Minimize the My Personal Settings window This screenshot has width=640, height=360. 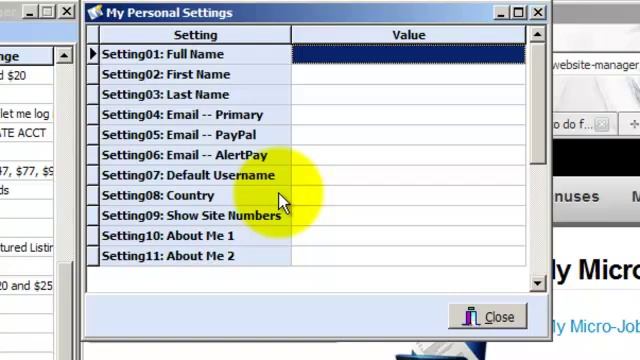pos(501,13)
